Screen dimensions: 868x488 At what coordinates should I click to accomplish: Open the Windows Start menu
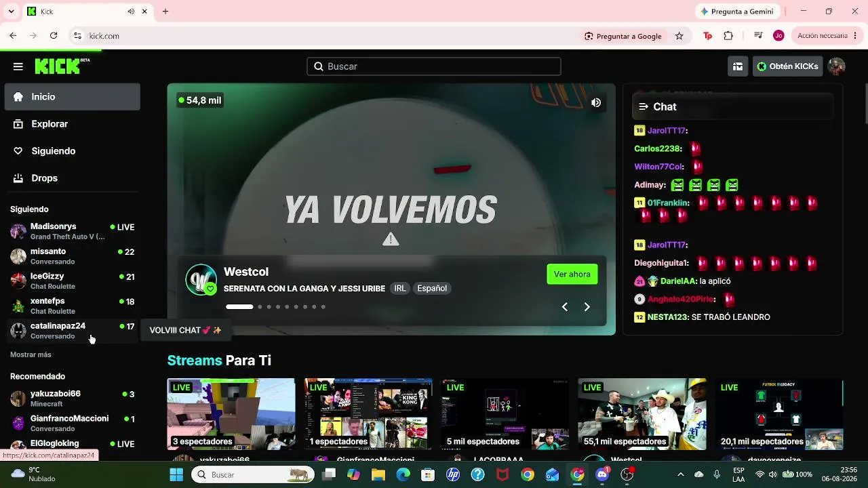click(176, 475)
